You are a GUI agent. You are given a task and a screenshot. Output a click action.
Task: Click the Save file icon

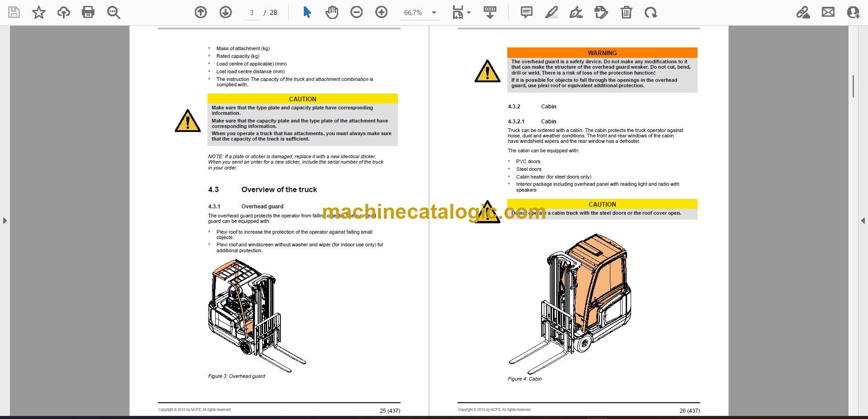pos(14,12)
